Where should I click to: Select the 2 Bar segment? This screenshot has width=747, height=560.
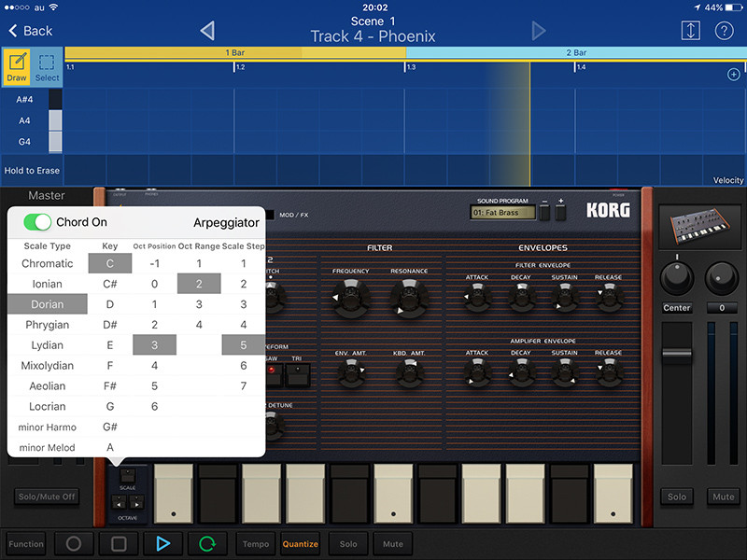[576, 52]
